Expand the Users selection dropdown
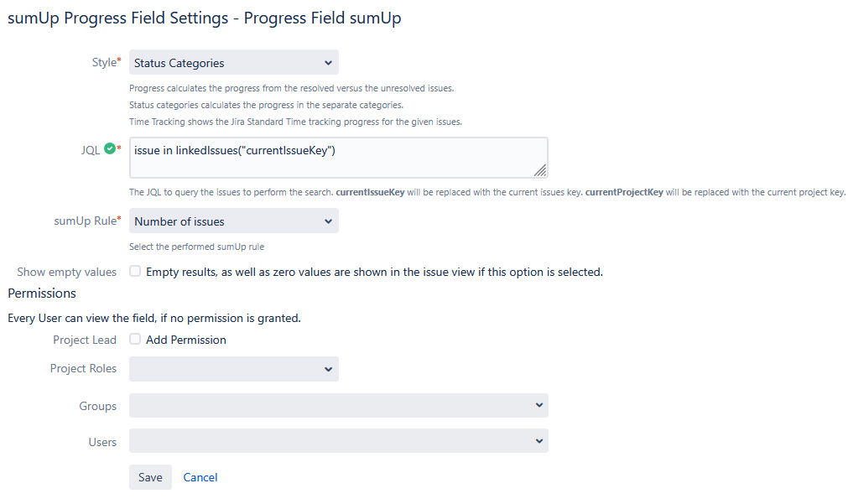848x504 pixels. click(338, 441)
